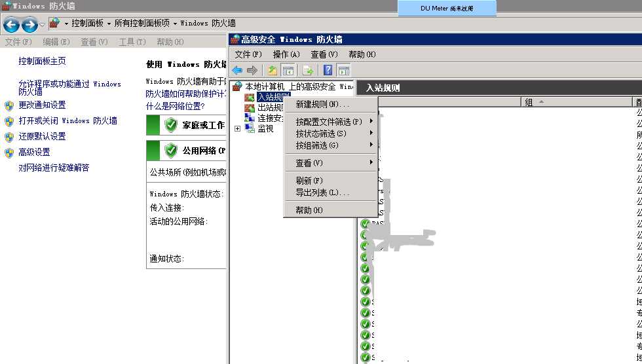
Task: Click the shield icon beside 打开或关闭 Windows 防火墙
Action: [x=9, y=122]
